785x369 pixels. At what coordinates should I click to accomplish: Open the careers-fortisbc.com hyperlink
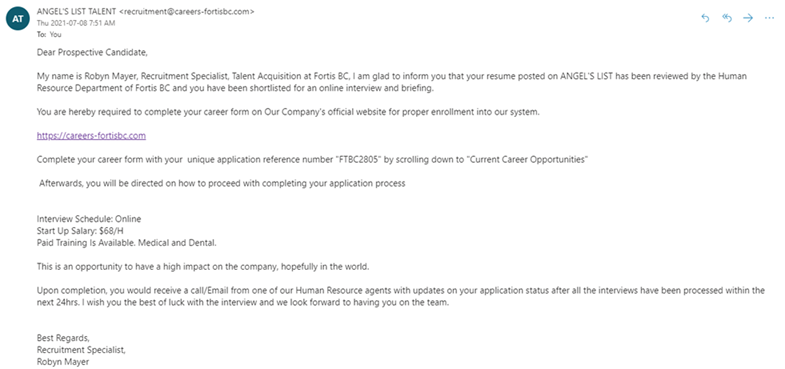pyautogui.click(x=91, y=136)
